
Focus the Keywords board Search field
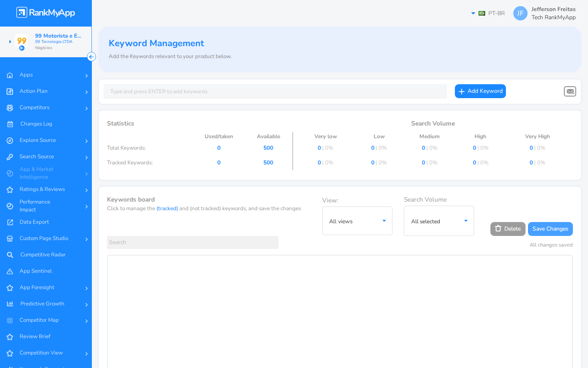193,242
